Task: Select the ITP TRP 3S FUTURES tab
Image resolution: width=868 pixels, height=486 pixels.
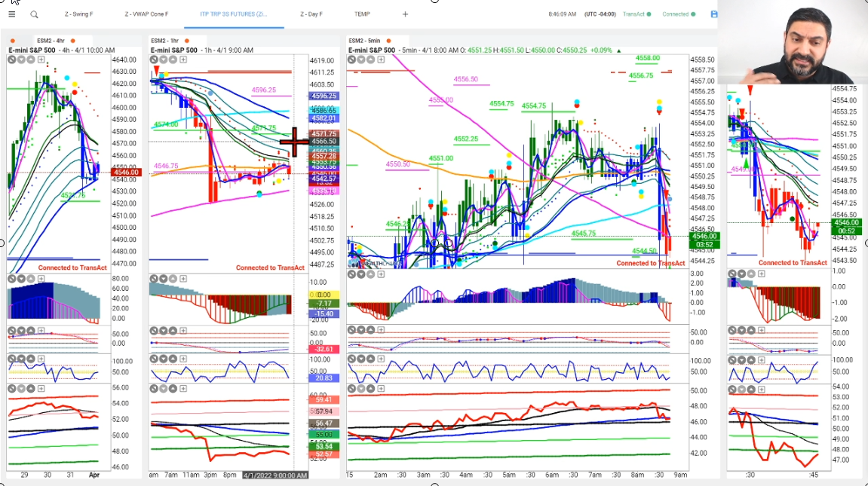Action: (x=234, y=14)
